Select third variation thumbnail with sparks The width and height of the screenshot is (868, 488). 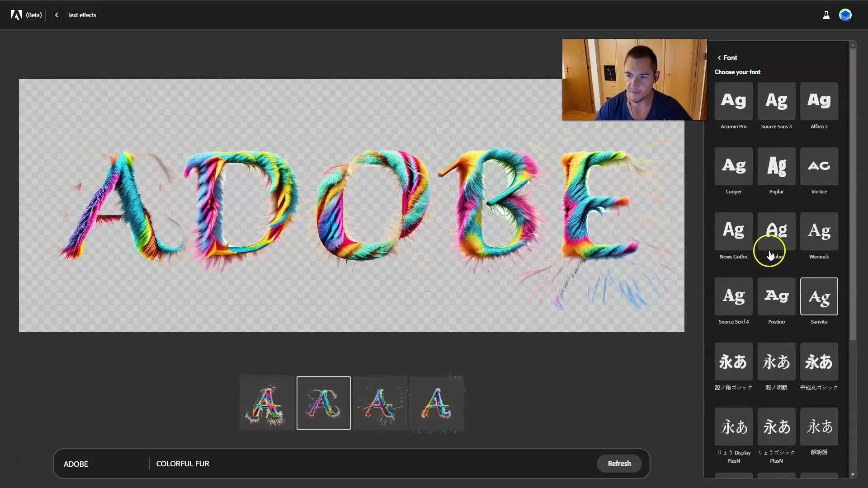pos(380,403)
